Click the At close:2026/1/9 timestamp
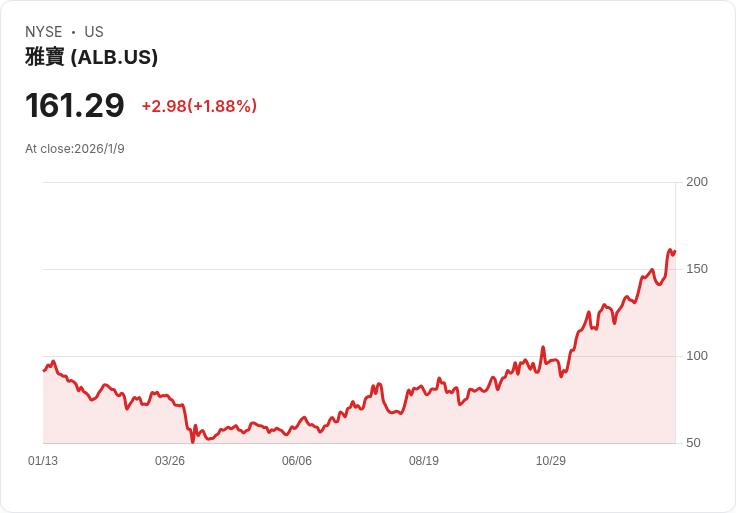Image resolution: width=736 pixels, height=513 pixels. [x=75, y=149]
